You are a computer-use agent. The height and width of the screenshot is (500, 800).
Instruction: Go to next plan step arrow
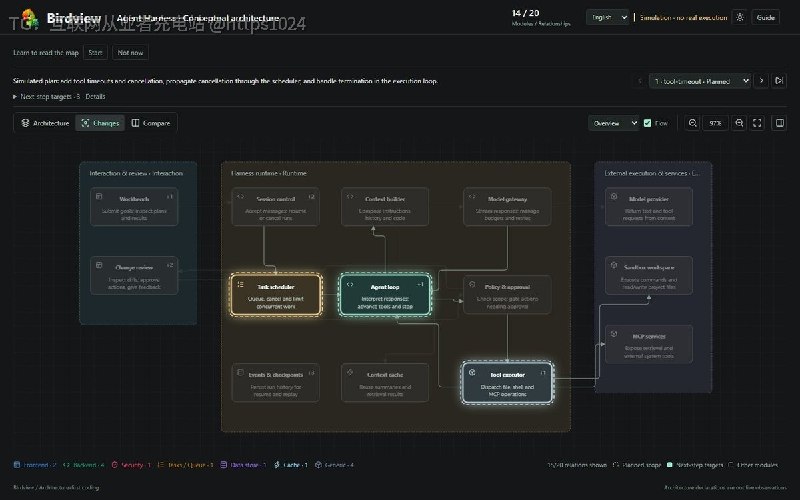(761, 81)
